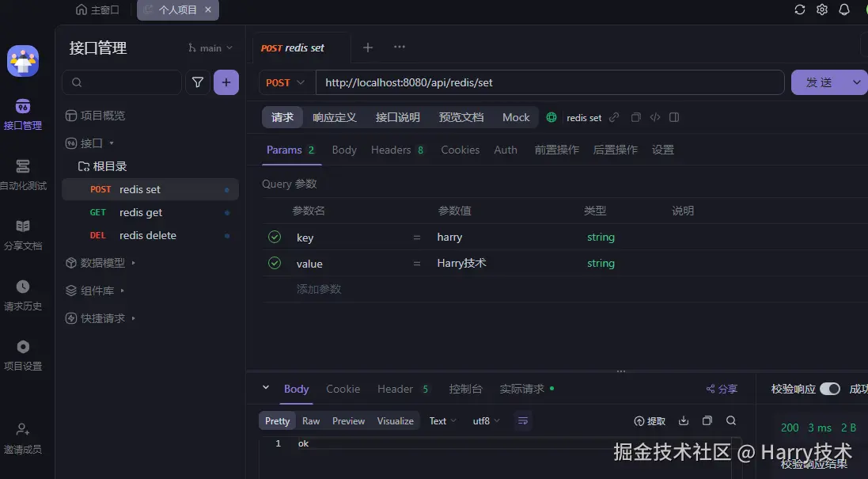Select the redis get request
This screenshot has width=868, height=479.
coord(150,213)
